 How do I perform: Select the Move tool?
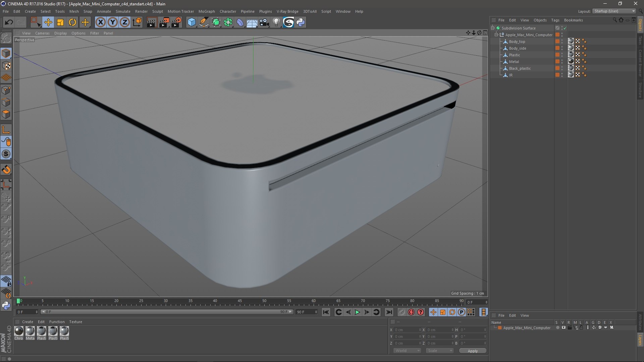[x=48, y=22]
